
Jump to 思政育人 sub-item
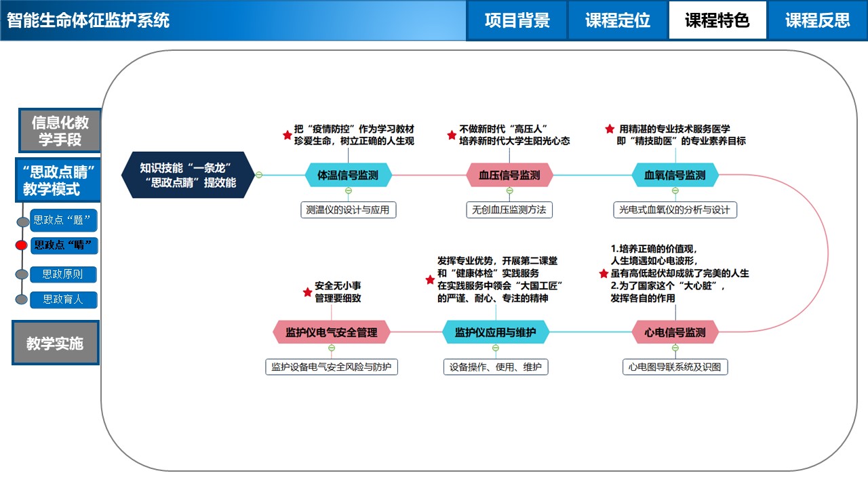pos(64,299)
